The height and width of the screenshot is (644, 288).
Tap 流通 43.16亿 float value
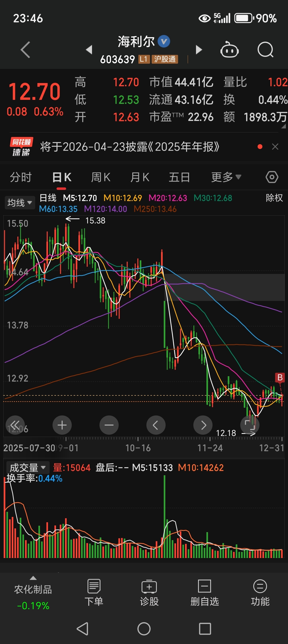(181, 100)
